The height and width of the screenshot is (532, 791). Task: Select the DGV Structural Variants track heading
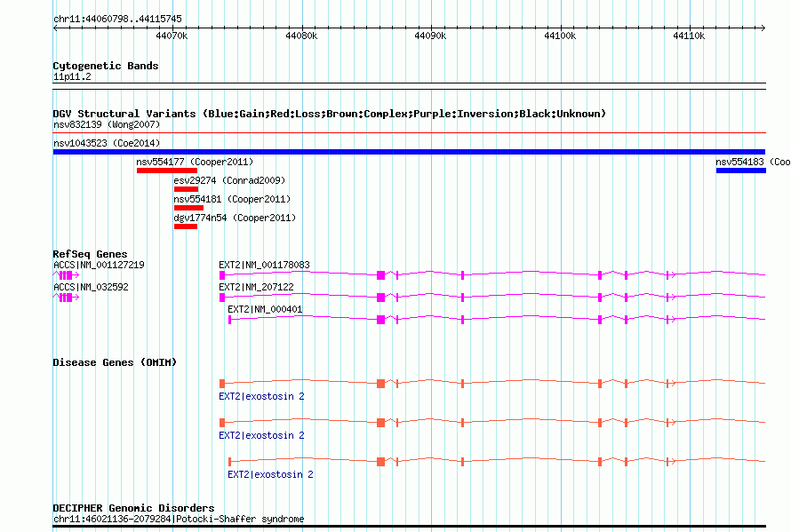tap(330, 114)
